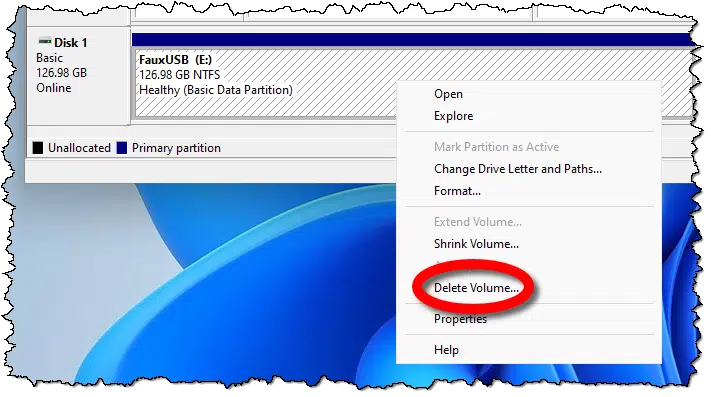Click the Unallocated legend label
Viewport: 711px width, 397px height.
[79, 148]
